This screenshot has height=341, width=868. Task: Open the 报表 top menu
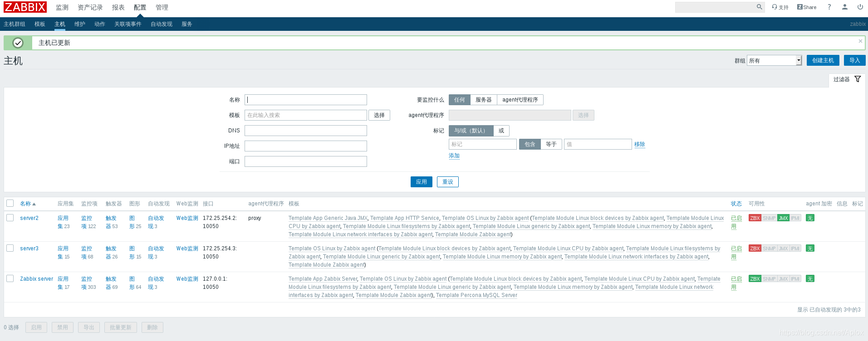click(118, 8)
